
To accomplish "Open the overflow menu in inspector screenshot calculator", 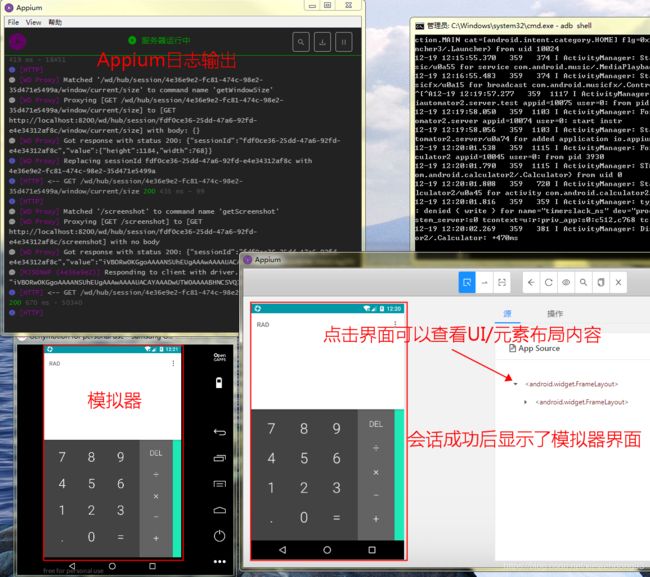I will tap(395, 323).
